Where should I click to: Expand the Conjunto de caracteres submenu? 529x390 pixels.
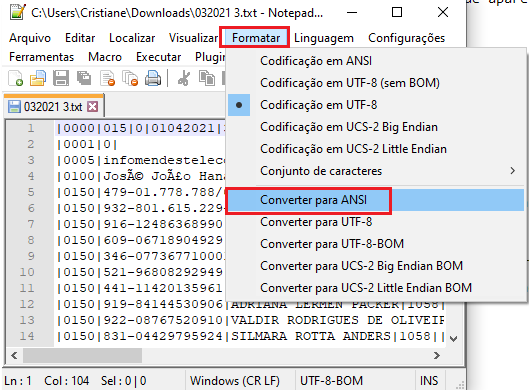376,171
